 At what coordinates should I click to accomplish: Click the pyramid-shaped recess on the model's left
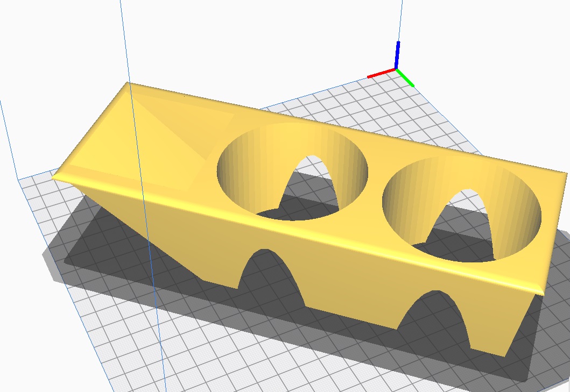click(172, 140)
